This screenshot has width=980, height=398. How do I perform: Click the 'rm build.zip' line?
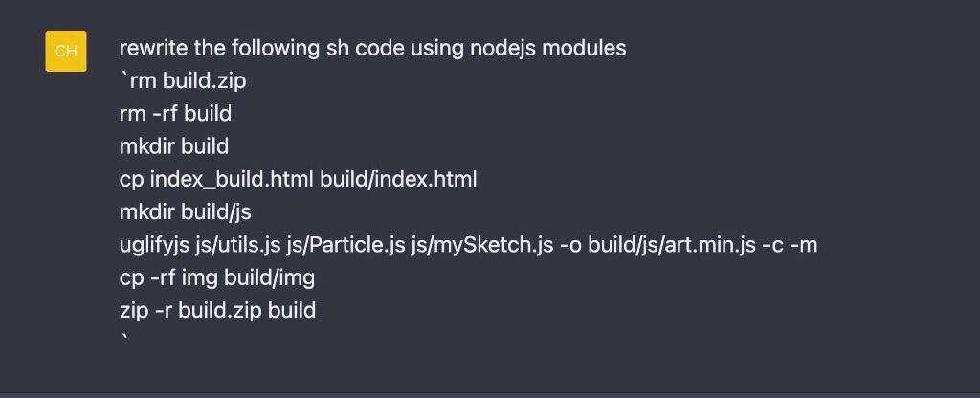[x=183, y=80]
